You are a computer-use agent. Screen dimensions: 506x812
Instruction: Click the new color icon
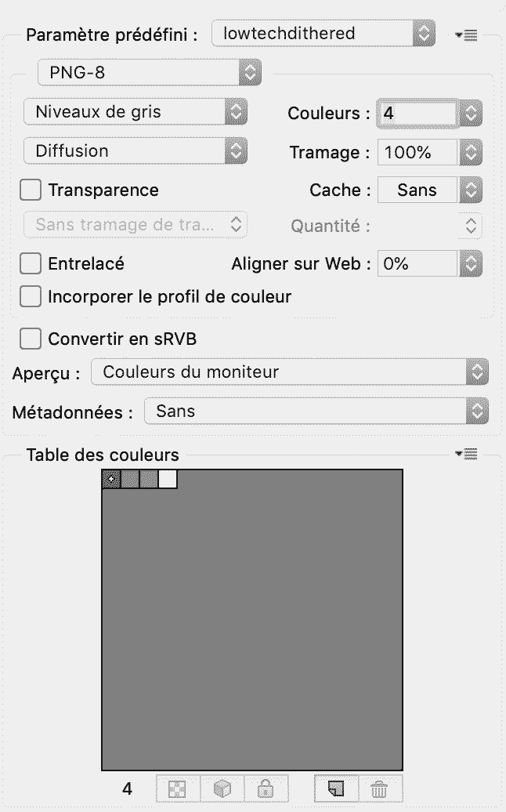click(x=336, y=788)
